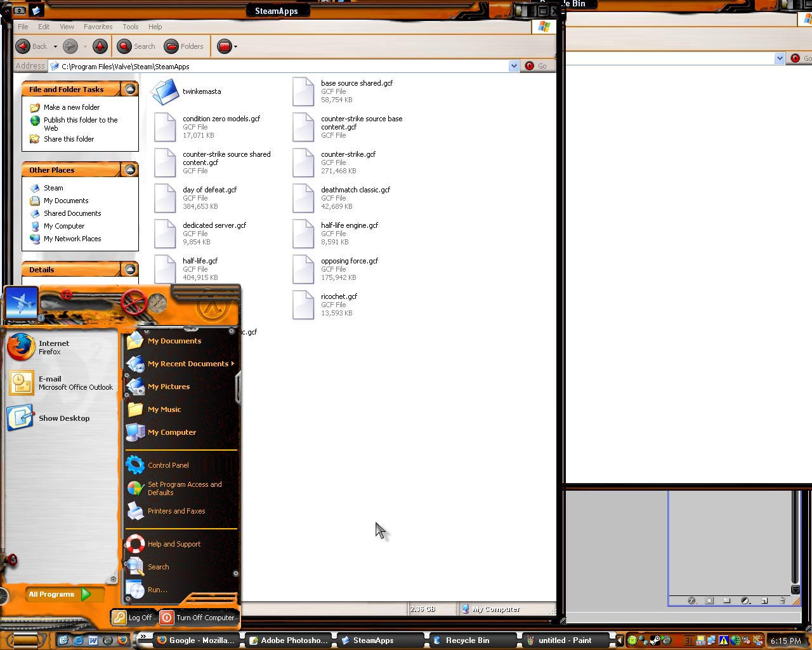Open the address bar history dropdown
Screen dimensions: 812x650
(x=514, y=65)
